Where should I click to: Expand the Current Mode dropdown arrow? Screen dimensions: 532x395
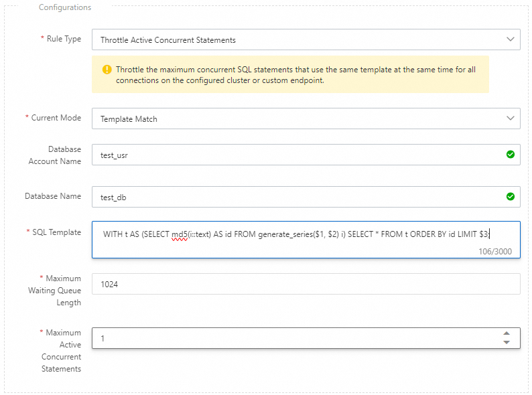tap(510, 118)
